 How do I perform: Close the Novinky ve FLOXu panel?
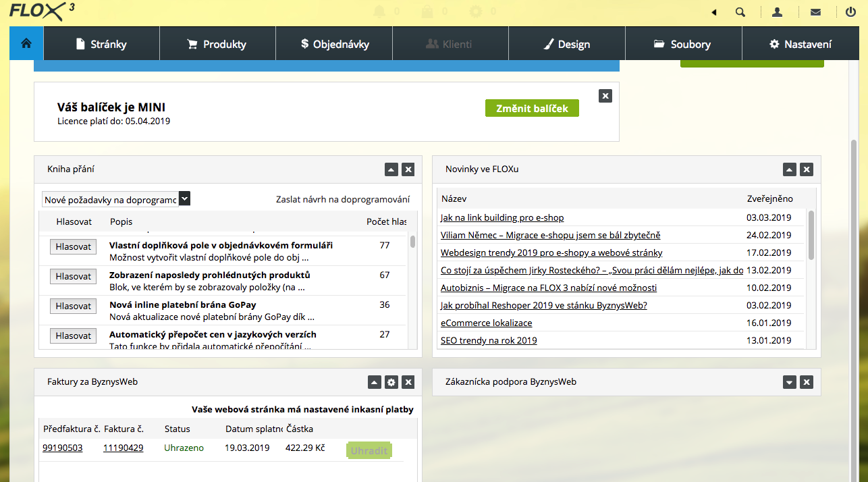pos(806,169)
